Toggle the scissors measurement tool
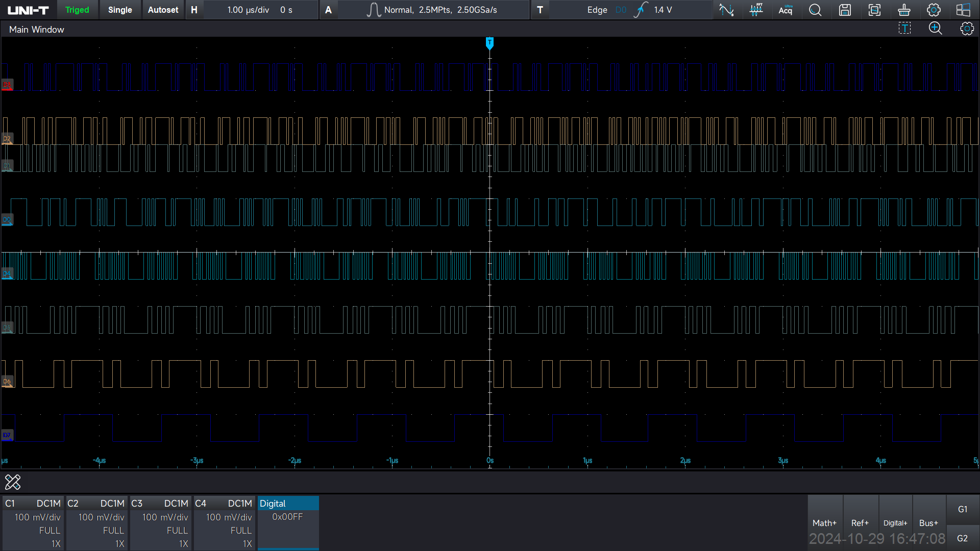The image size is (980, 551). 13,482
